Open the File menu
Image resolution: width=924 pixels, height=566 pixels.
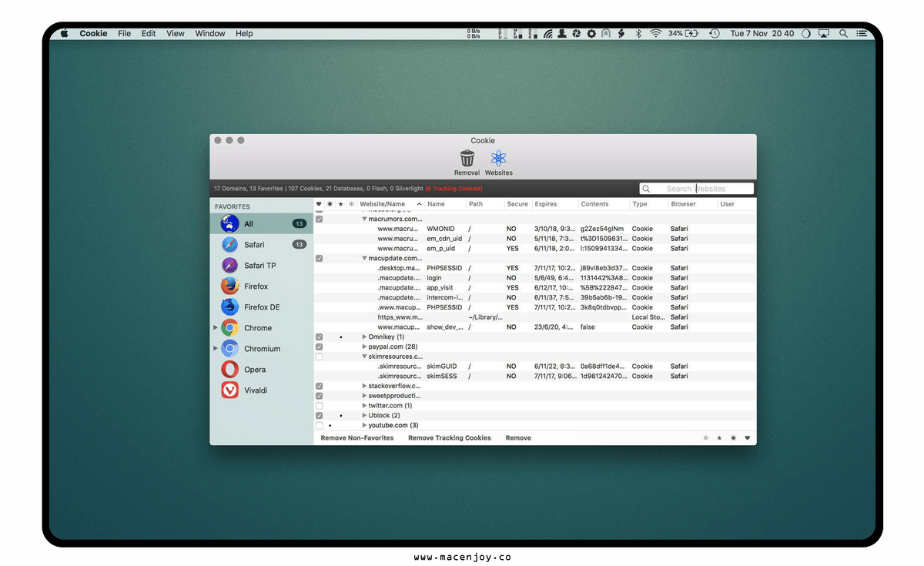coord(124,34)
